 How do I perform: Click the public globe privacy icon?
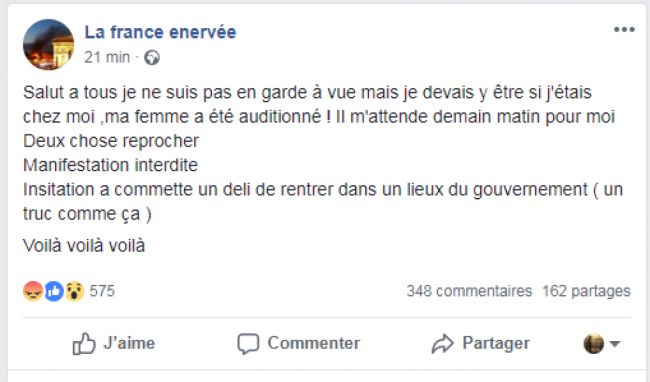(152, 58)
